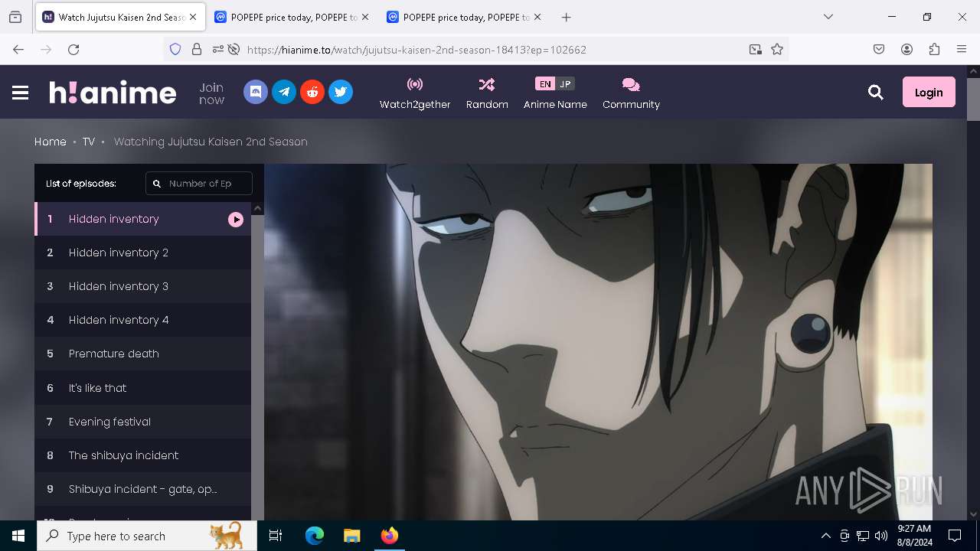Reload the current page
This screenshot has height=551, width=980.
pos(73,49)
